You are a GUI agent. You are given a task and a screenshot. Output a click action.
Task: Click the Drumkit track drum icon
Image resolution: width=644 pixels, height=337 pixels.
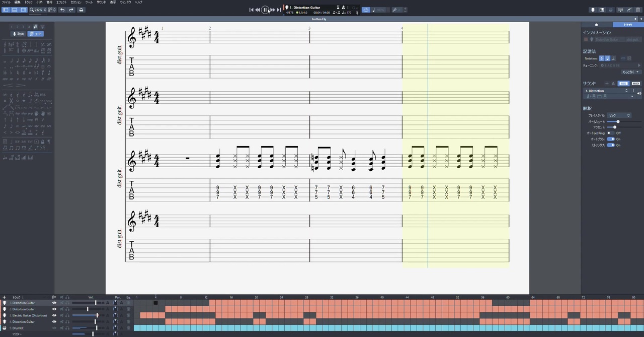click(x=5, y=328)
